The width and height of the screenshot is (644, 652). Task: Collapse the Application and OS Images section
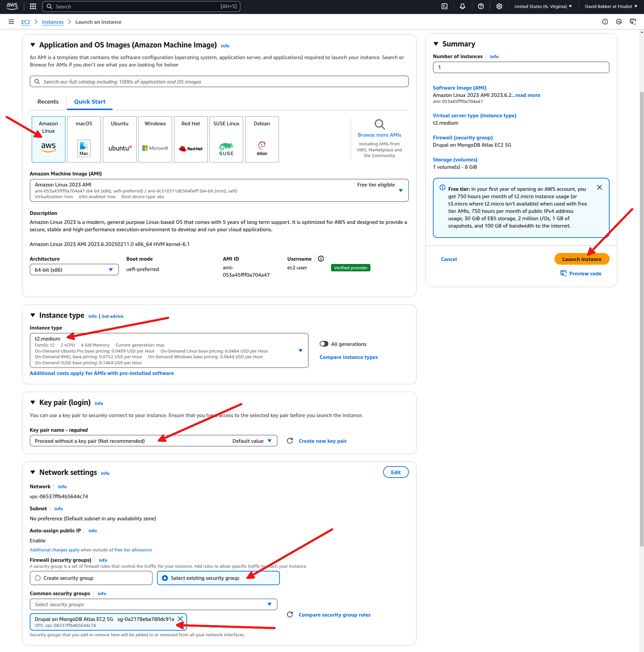[x=33, y=45]
